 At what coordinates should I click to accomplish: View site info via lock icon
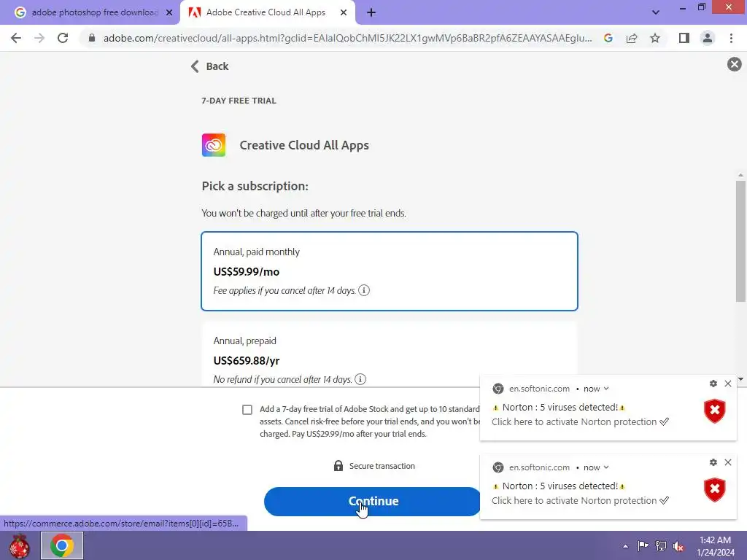point(91,38)
